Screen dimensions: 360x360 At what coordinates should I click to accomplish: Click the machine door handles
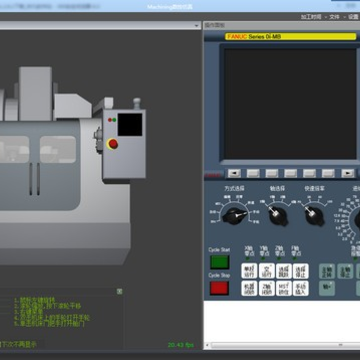[x=34, y=179]
